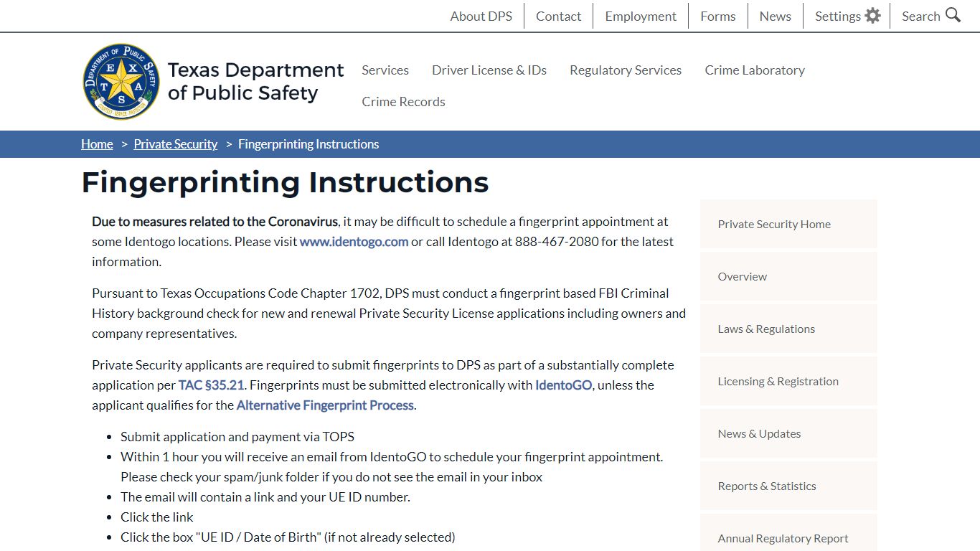The image size is (980, 551).
Task: Click bullet text "Click the link"
Action: tap(157, 517)
